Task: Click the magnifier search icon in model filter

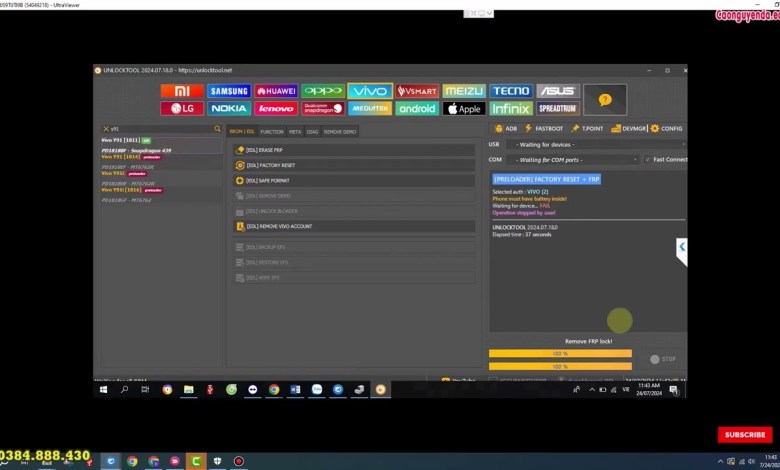Action: coord(217,129)
